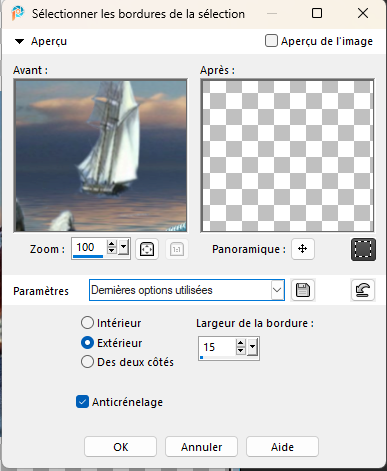
Task: Click the blue Zoom slider bar under 100
Action: point(89,256)
